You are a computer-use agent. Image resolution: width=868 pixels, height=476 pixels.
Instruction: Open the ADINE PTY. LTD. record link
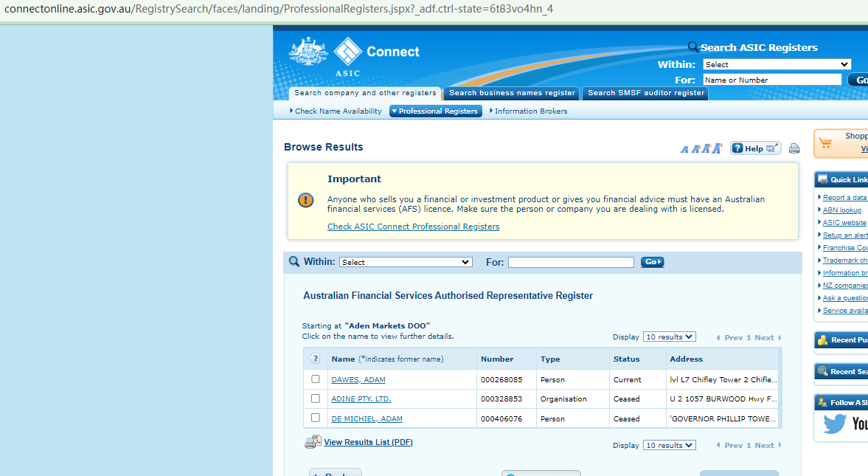tap(361, 399)
